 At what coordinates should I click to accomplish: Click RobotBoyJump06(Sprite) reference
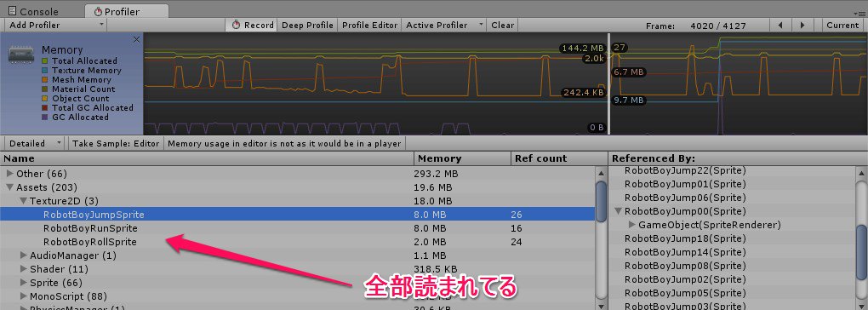[x=685, y=198]
